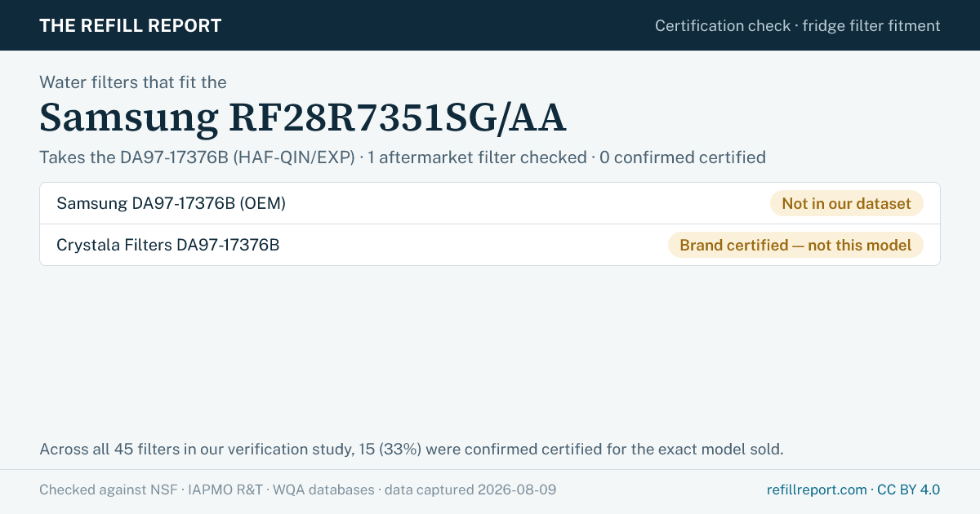Click the 'Checked against NSF' footer note
This screenshot has height=514, width=980.
(x=298, y=490)
